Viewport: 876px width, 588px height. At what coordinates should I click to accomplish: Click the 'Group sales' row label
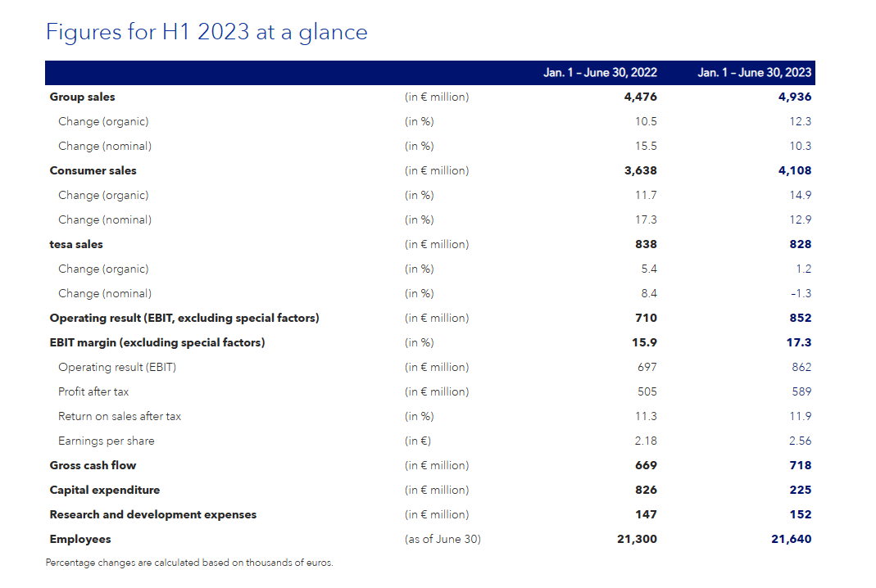82,97
